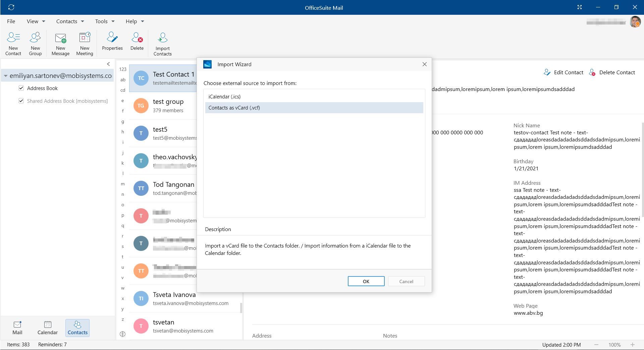Select iCalendar (.ics) import source

[x=314, y=96]
